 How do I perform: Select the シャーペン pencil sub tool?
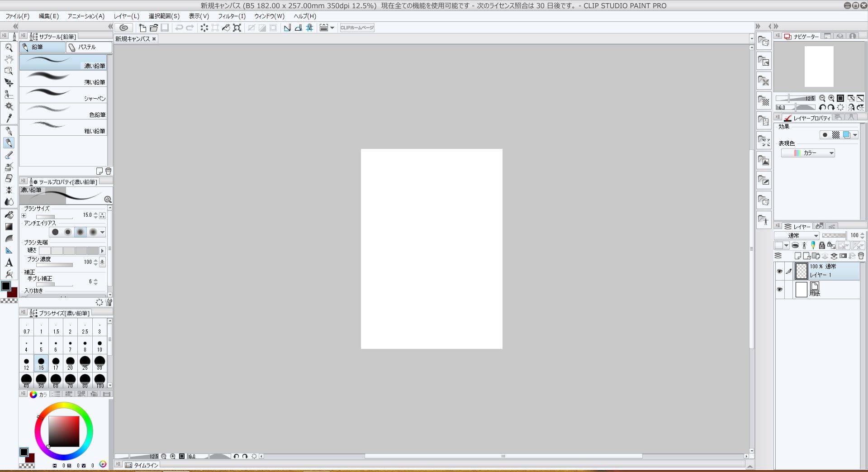(x=63, y=95)
